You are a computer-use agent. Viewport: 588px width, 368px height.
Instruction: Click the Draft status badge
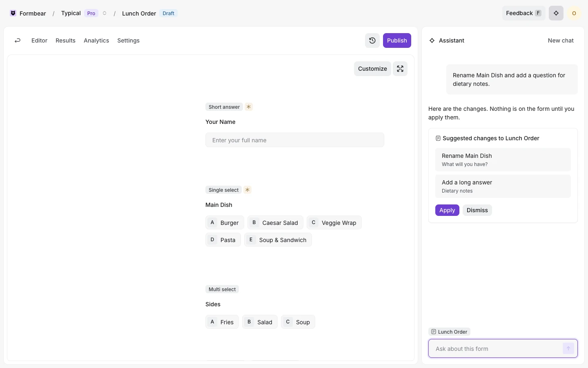pos(168,13)
